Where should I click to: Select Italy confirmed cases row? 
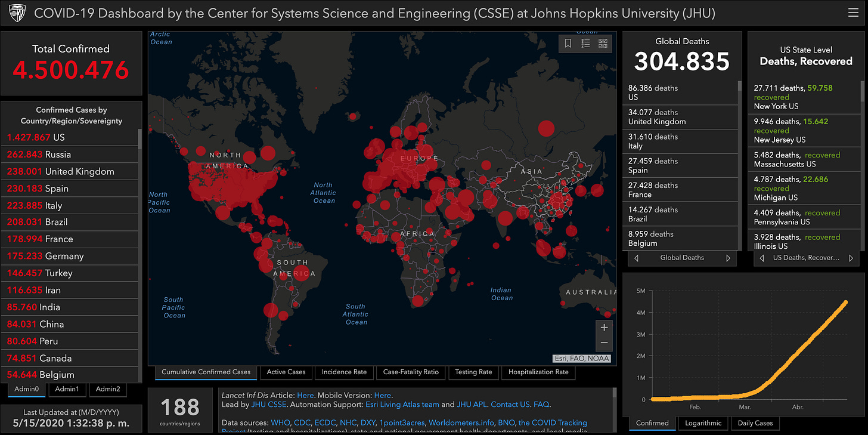pos(70,205)
